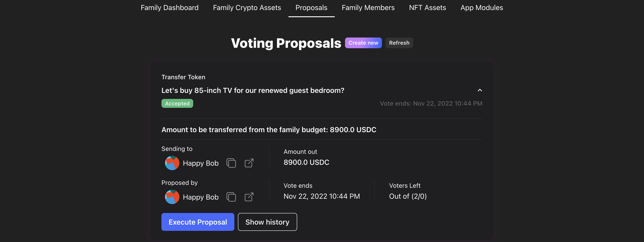
Task: Go to Family Members tab
Action: (x=368, y=8)
